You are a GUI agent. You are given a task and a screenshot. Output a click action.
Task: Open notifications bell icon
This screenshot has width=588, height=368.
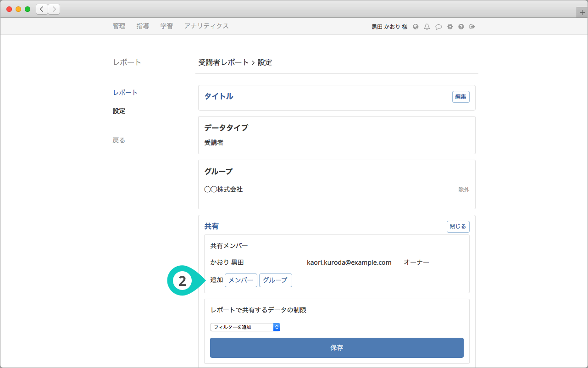coord(427,27)
